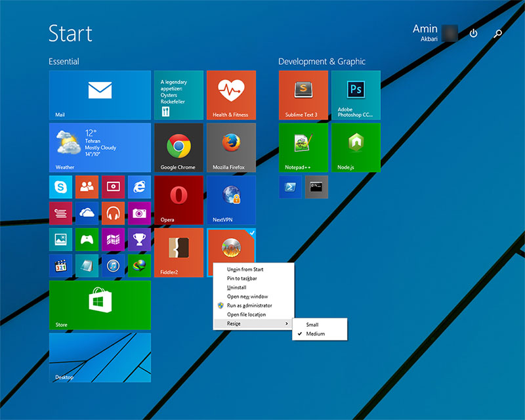Open the Camera tile
The height and width of the screenshot is (420, 525).
pyautogui.click(x=139, y=213)
